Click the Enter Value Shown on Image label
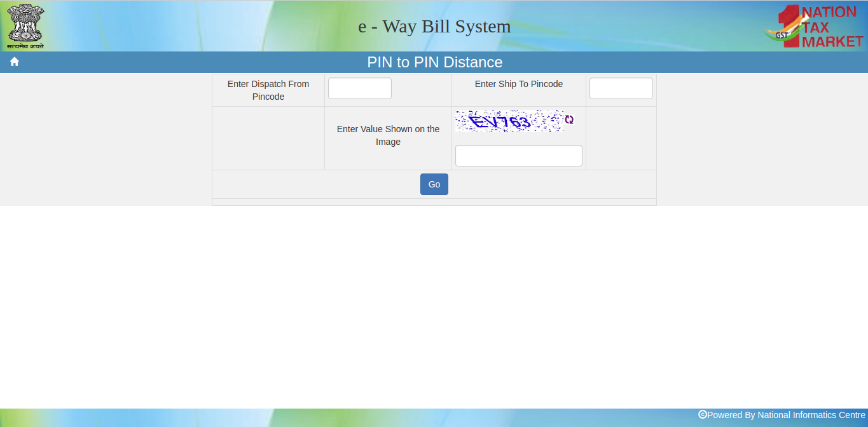This screenshot has width=868, height=427. pyautogui.click(x=388, y=135)
